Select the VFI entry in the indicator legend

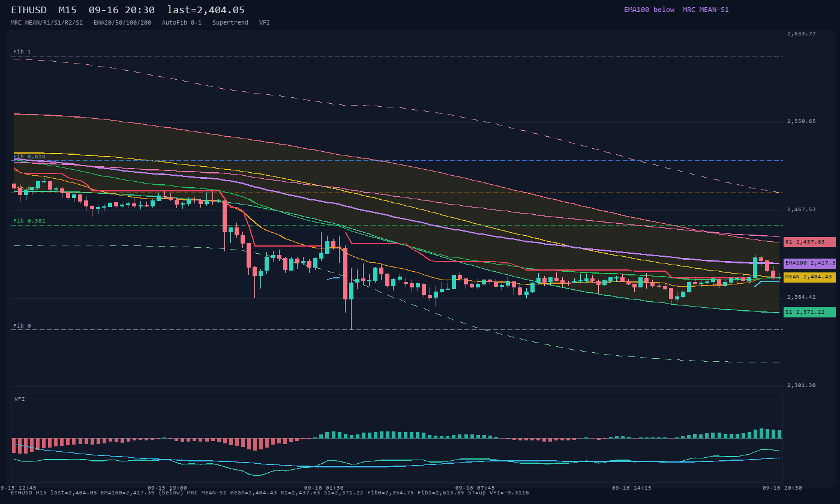[x=265, y=23]
